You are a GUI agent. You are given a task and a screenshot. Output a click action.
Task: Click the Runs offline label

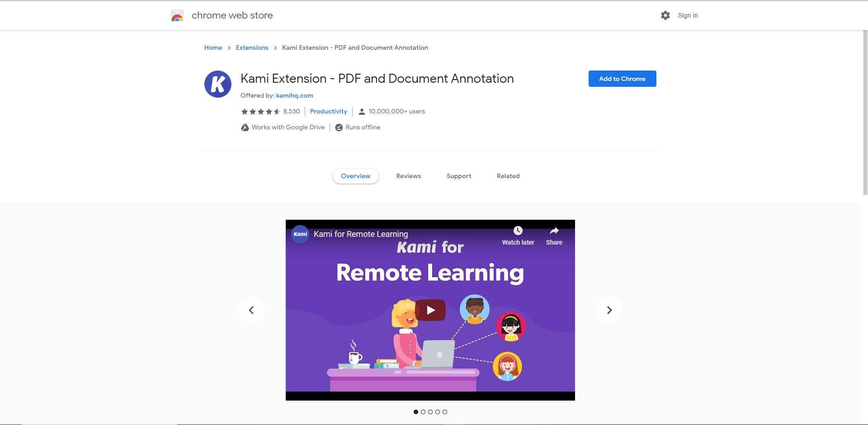[363, 127]
